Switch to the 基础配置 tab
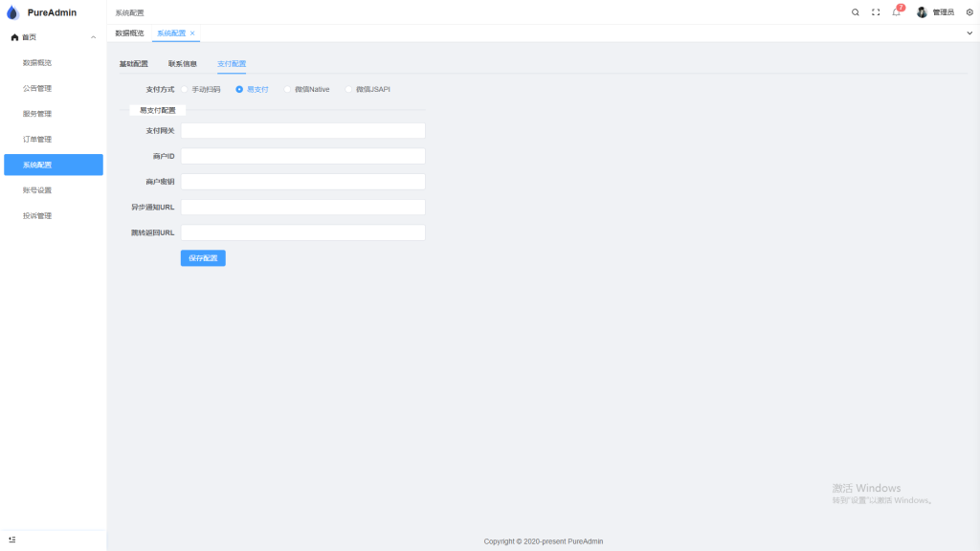980x551 pixels. point(134,64)
